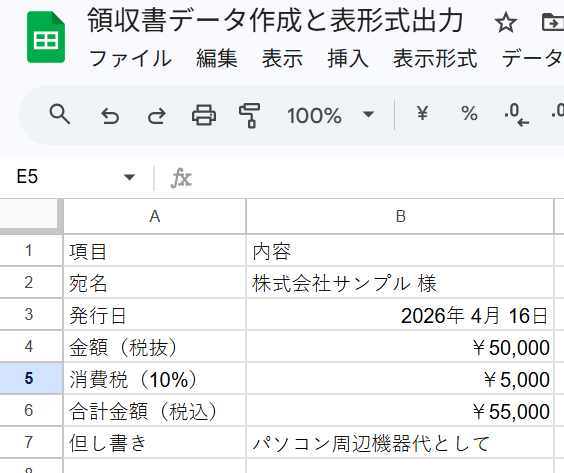This screenshot has width=564, height=473.
Task: Open the ファイル menu
Action: [130, 58]
